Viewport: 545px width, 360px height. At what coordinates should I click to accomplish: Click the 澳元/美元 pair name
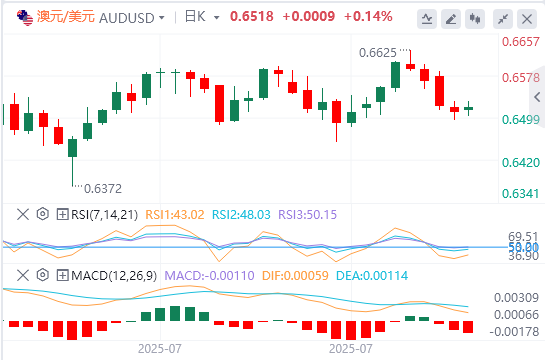pyautogui.click(x=66, y=17)
